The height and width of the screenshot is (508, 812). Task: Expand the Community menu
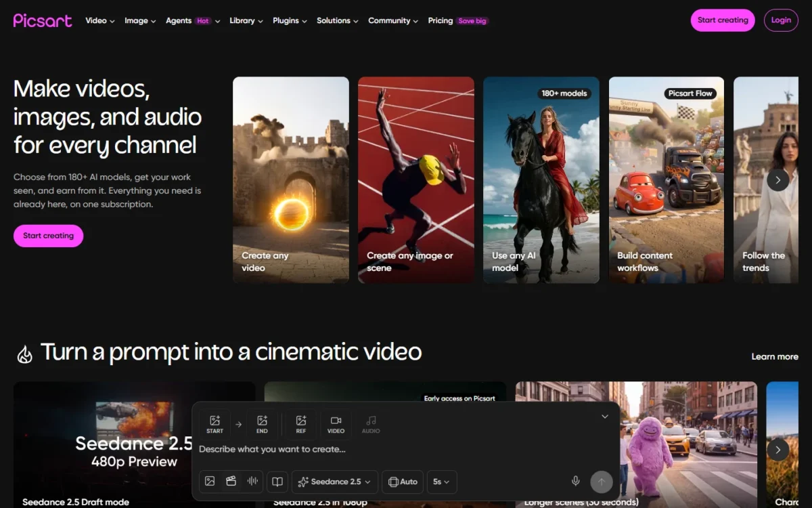pos(393,21)
